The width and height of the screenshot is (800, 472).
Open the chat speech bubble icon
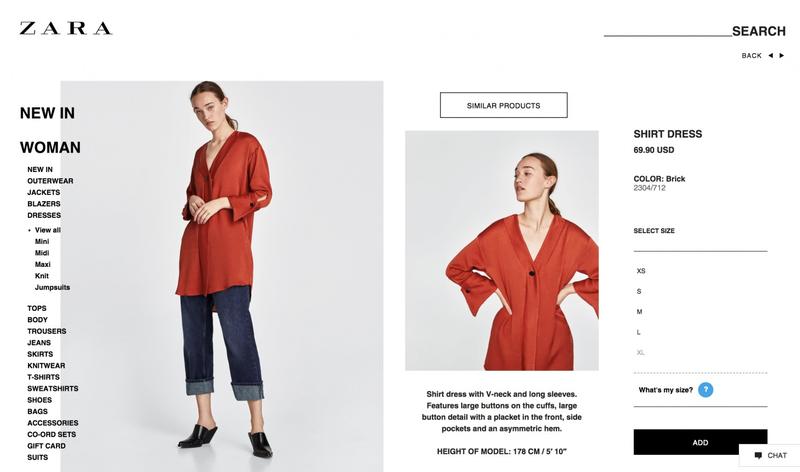pyautogui.click(x=758, y=456)
